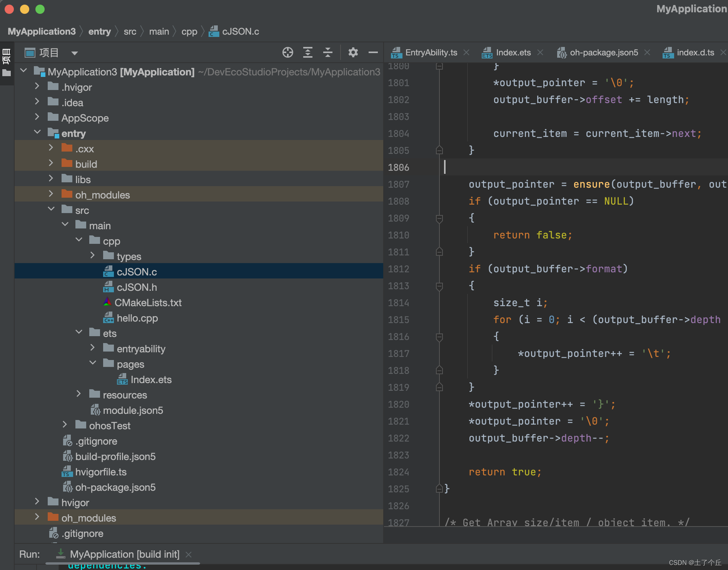Viewport: 728px width, 570px height.
Task: Click the Collapse All icon in project toolbar
Action: [x=328, y=52]
